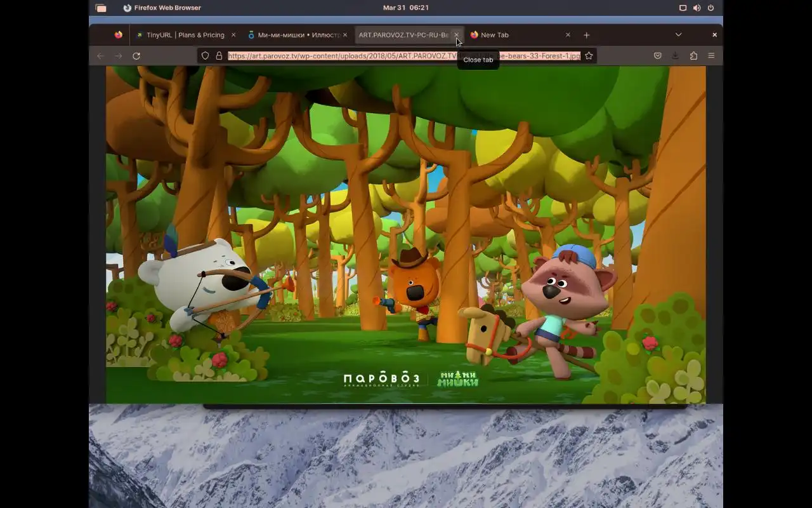Close the New Tab tab
Image resolution: width=812 pixels, height=508 pixels.
click(568, 35)
